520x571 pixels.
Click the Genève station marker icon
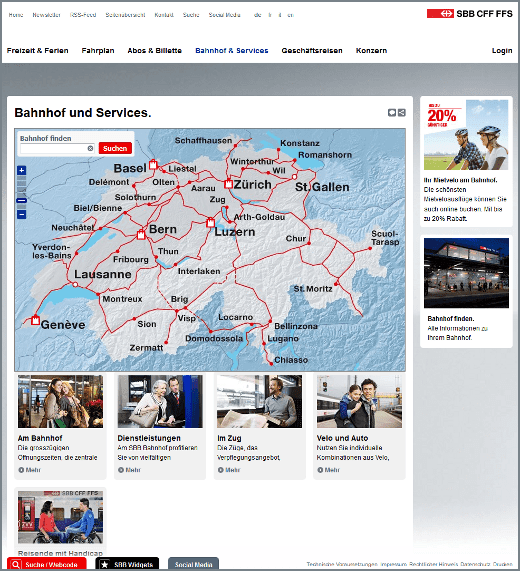pos(35,320)
